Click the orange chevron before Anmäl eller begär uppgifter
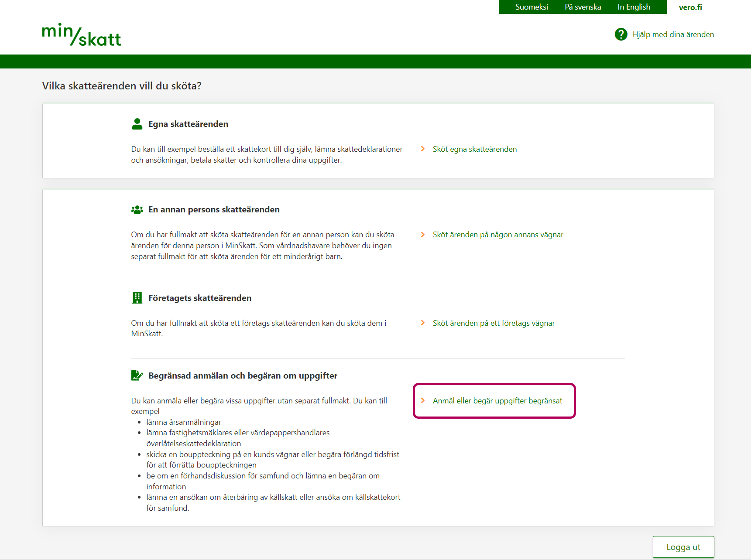This screenshot has width=751, height=560. point(422,401)
